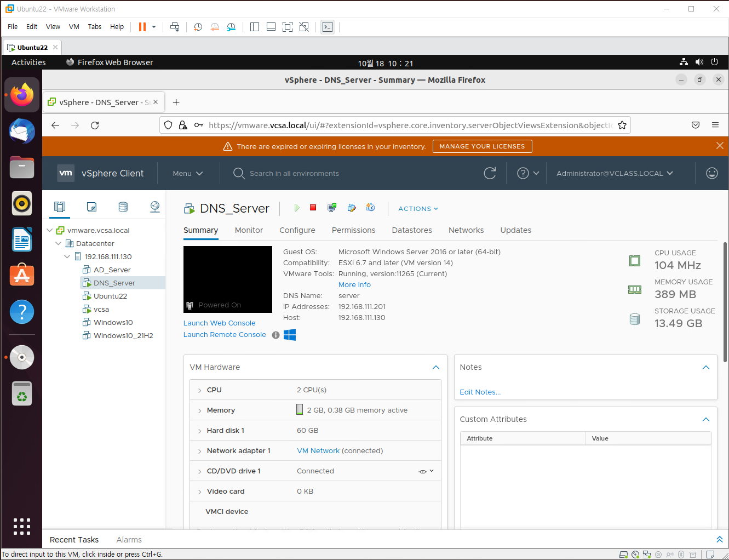Click Launch Remote Console link
729x560 pixels.
[x=225, y=335]
